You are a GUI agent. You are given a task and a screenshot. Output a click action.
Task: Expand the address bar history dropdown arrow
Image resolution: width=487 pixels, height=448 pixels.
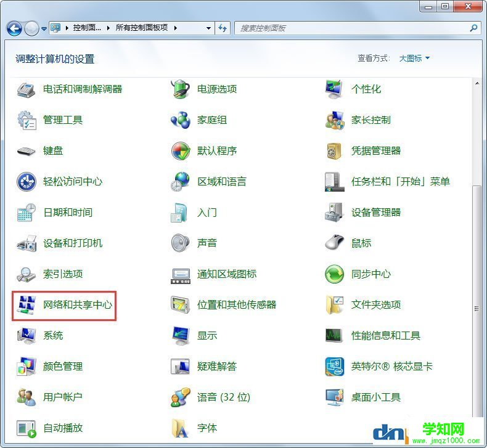208,28
